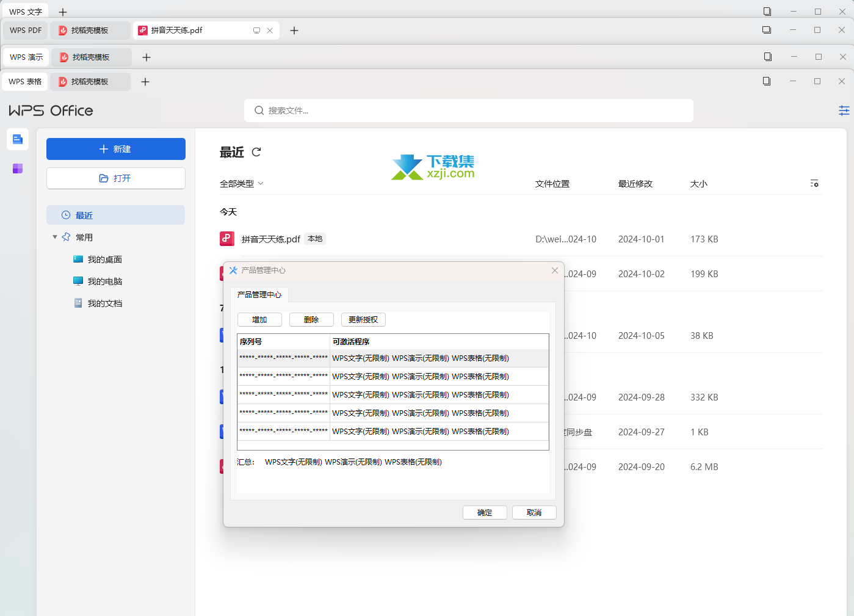The width and height of the screenshot is (854, 616).
Task: Switch to the WPS 演示 tab
Action: point(26,57)
